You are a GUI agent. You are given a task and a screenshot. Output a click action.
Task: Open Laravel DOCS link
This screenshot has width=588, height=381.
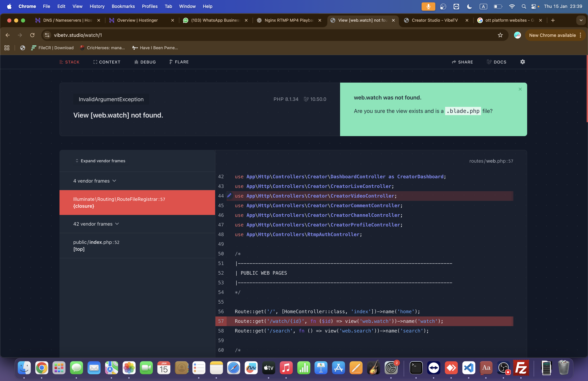pos(496,62)
